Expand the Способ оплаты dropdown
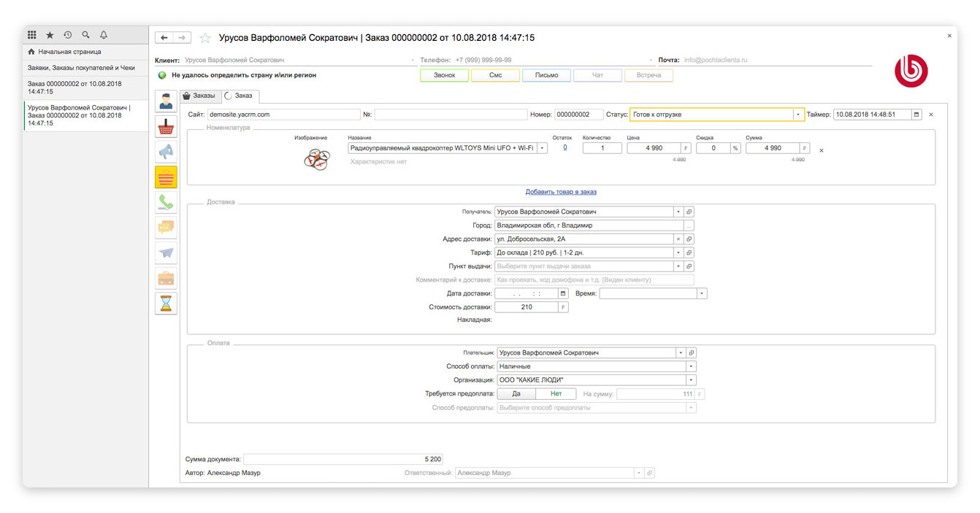The image size is (980, 513). coord(691,366)
